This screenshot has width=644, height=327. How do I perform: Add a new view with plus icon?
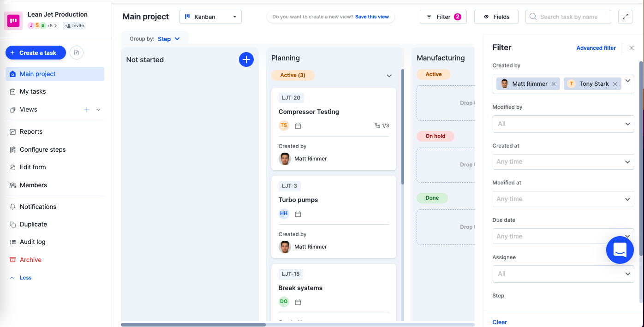point(86,110)
